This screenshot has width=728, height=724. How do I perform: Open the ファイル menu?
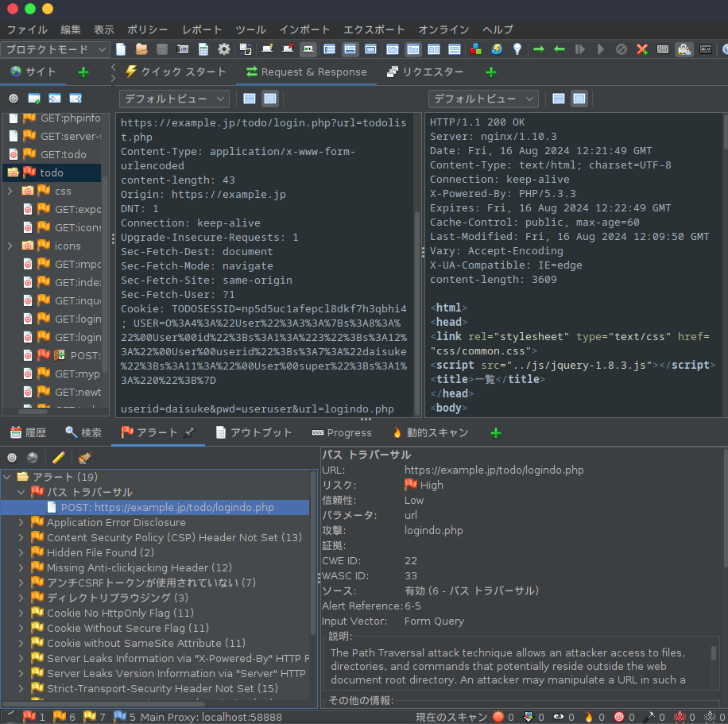(27, 29)
